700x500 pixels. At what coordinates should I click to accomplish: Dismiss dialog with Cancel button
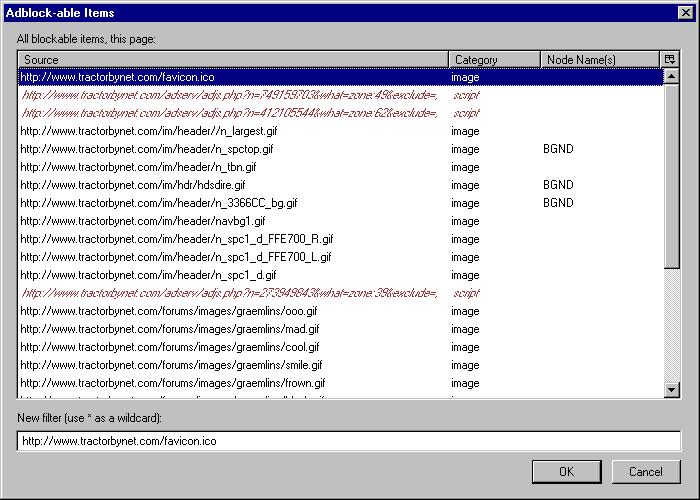[x=646, y=472]
